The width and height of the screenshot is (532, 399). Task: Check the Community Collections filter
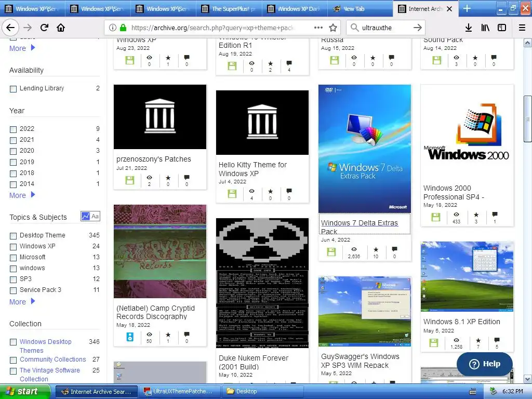click(x=13, y=360)
